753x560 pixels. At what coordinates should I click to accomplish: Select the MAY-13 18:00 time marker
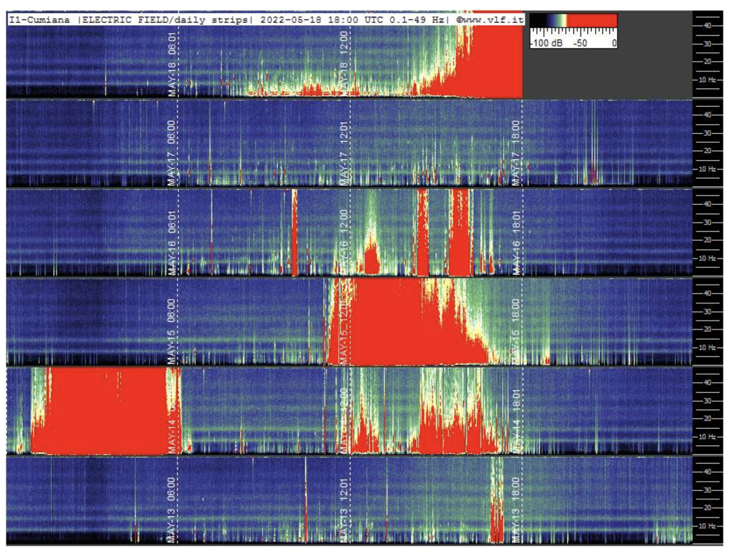tap(516, 510)
